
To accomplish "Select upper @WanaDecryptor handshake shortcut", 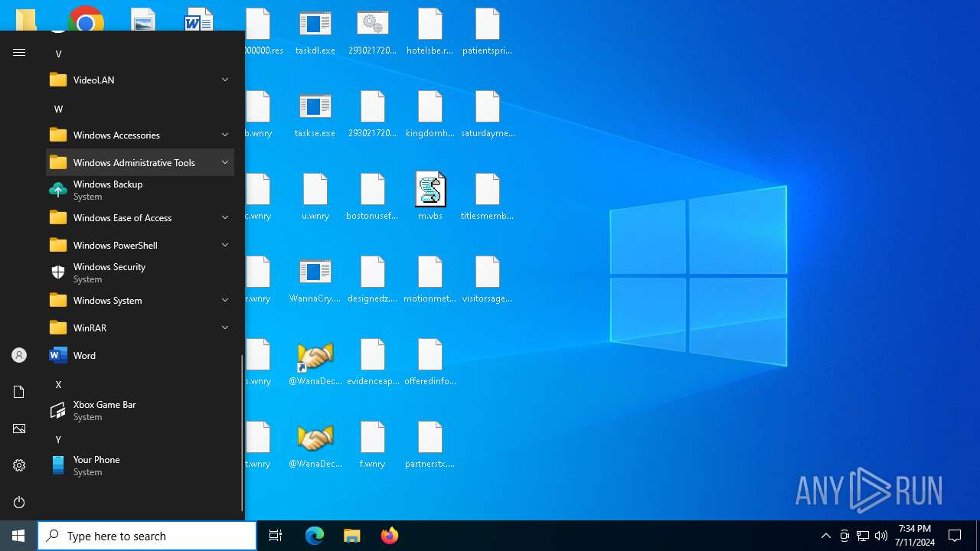I will coord(315,363).
